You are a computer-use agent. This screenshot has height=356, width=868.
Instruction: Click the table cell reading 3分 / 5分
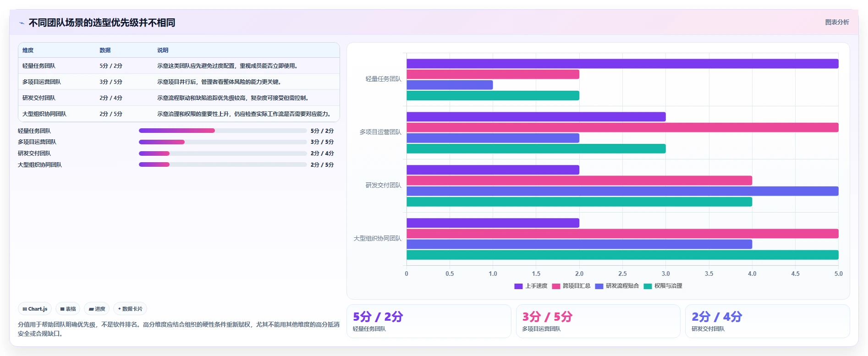click(111, 82)
